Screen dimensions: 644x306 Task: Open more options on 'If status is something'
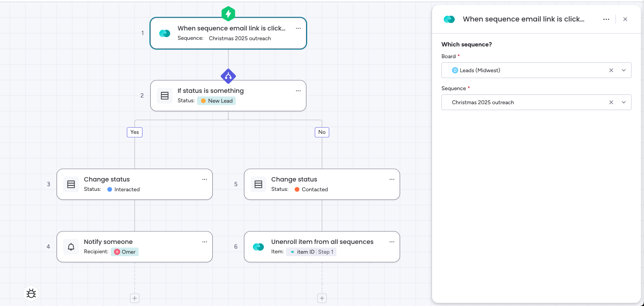click(x=298, y=91)
